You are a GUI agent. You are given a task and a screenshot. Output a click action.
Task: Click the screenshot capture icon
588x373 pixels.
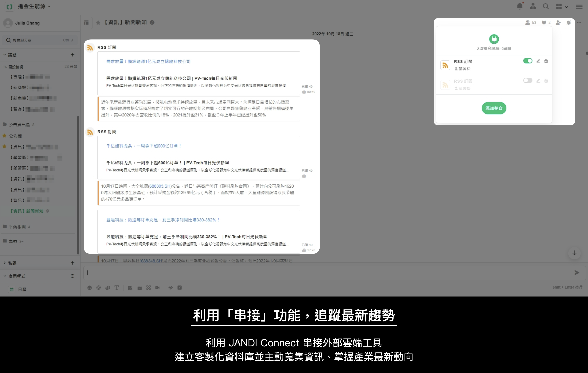[x=149, y=288]
